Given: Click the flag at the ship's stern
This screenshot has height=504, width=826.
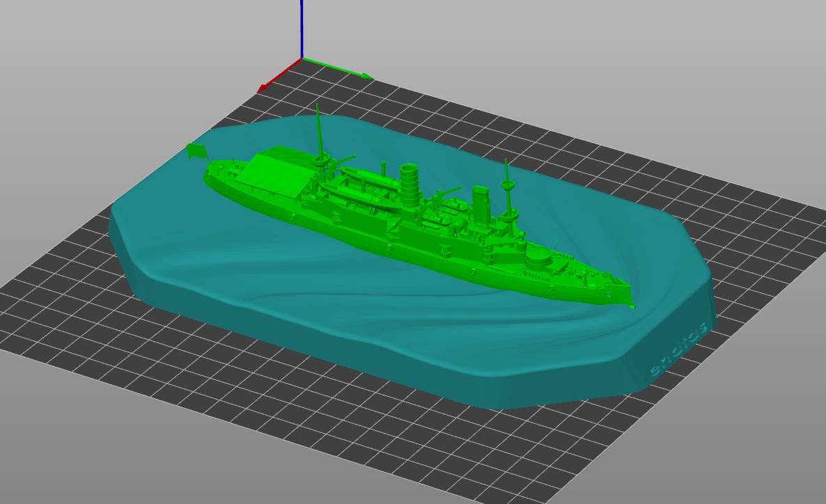Looking at the screenshot, I should [194, 150].
